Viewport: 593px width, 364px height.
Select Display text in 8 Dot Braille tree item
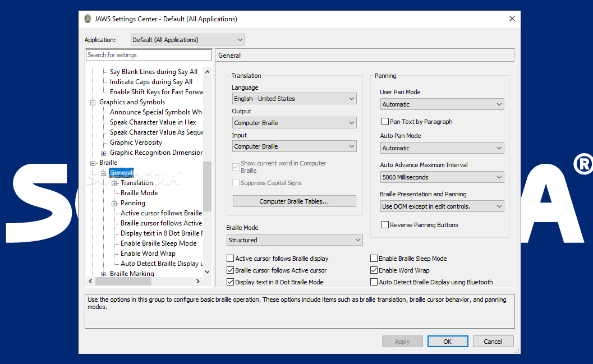[x=161, y=233]
